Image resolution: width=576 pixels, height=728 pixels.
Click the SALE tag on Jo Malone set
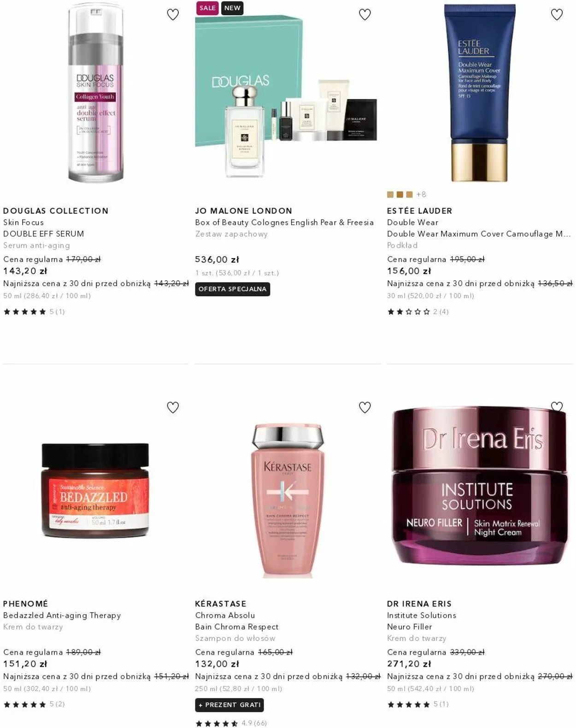click(208, 8)
